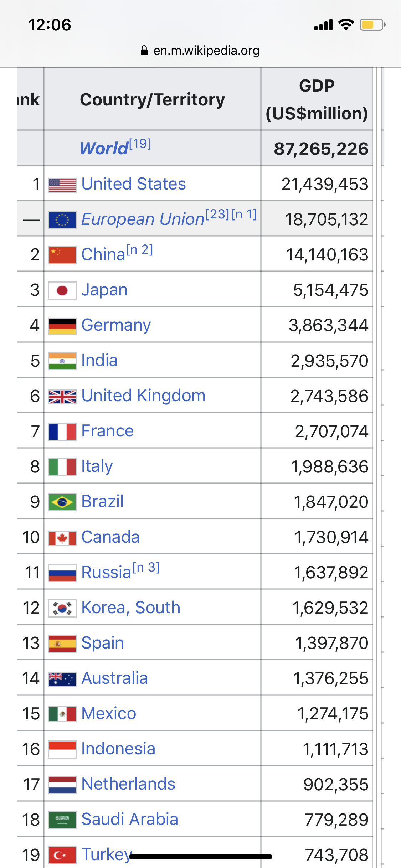Screen dimensions: 401x868
Task: Tap the Russia link
Action: [106, 572]
